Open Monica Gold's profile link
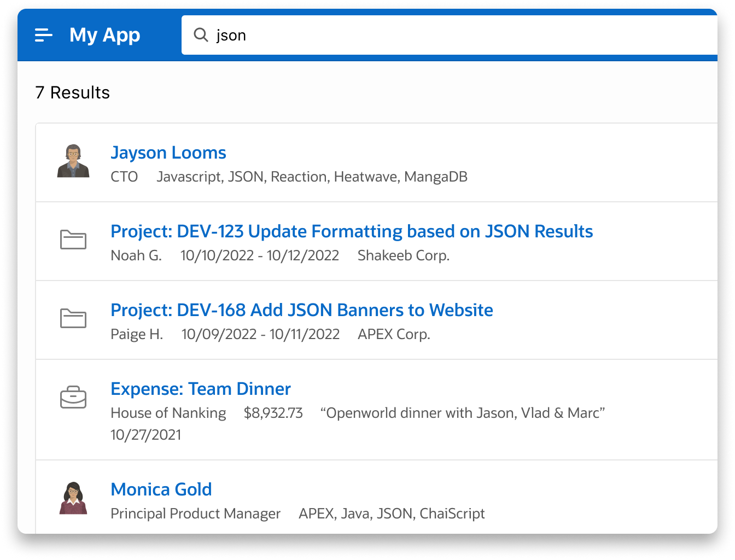This screenshot has height=560, width=735. pos(161,489)
